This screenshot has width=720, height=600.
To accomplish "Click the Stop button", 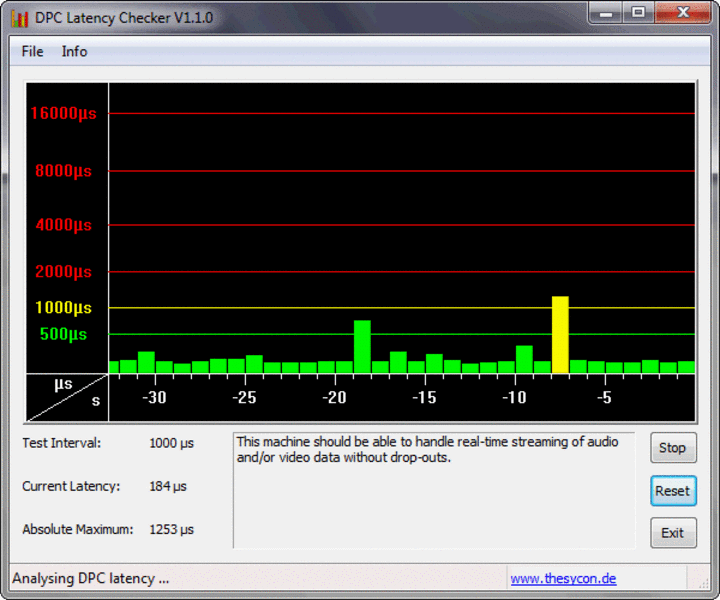I will (x=673, y=448).
